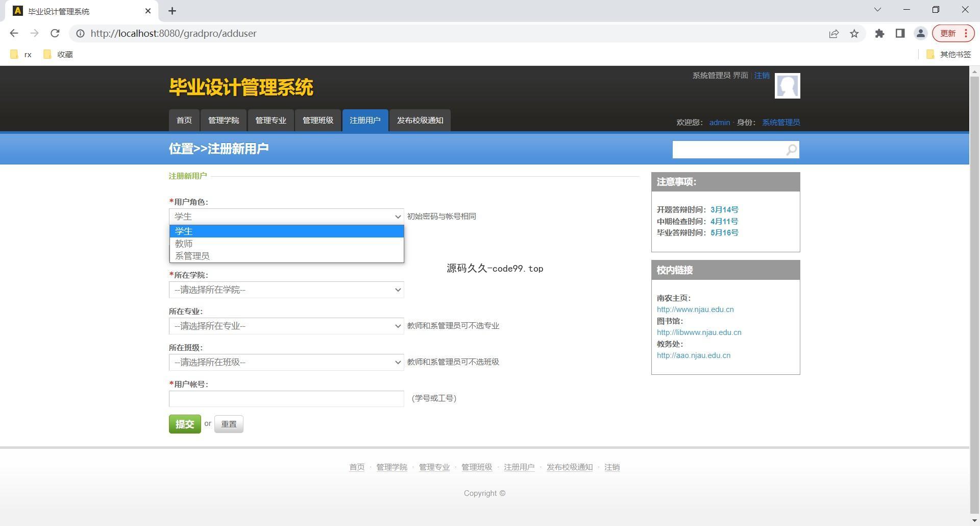Bookmark this page with the star icon
The height and width of the screenshot is (526, 980).
pos(854,33)
